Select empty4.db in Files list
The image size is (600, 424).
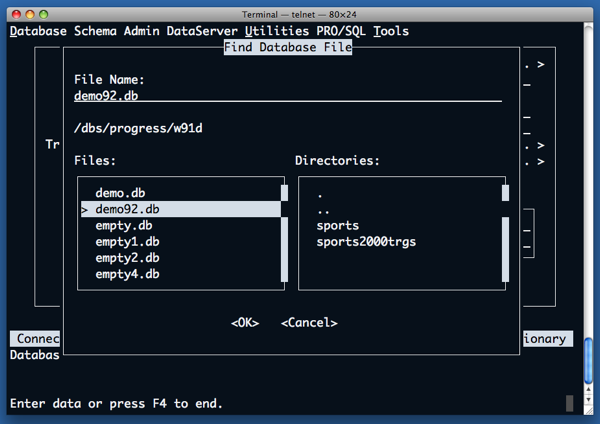coord(129,273)
